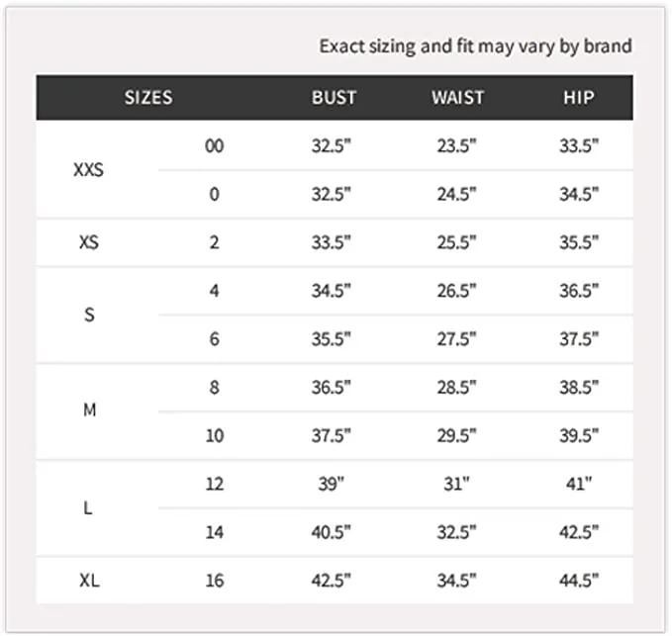
Task: Click the 39" bust value
Action: point(332,484)
